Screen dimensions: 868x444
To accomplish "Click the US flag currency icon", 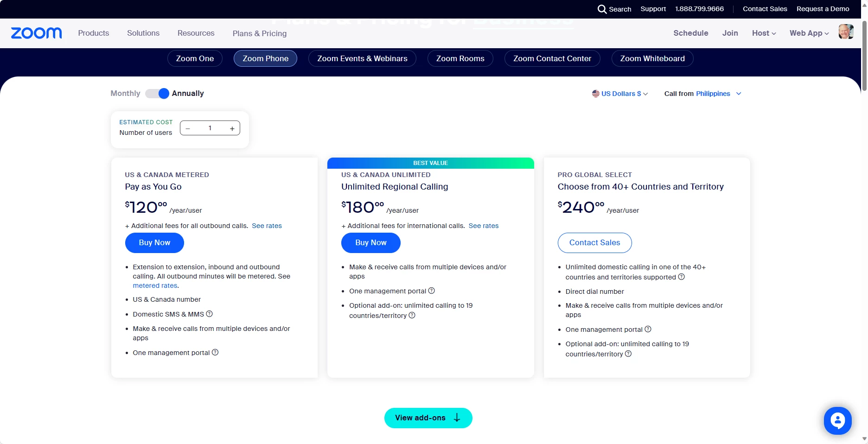I will (596, 94).
